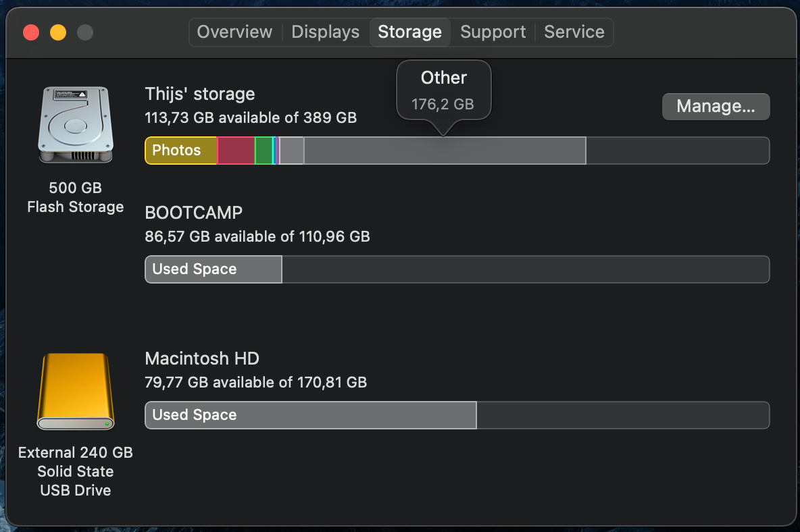
Task: Click the Macintosh HD volume name
Action: pos(202,358)
